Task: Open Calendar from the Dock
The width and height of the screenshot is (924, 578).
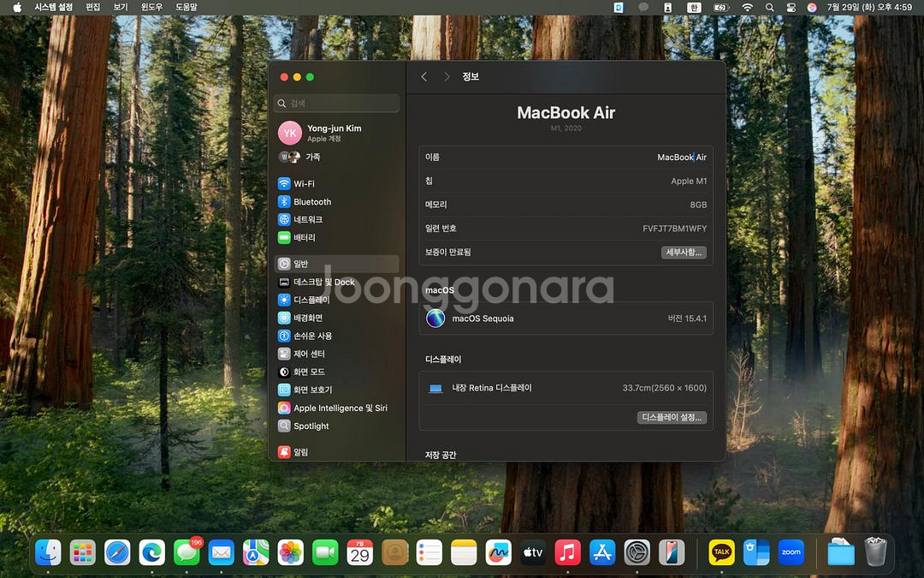Action: 360,552
